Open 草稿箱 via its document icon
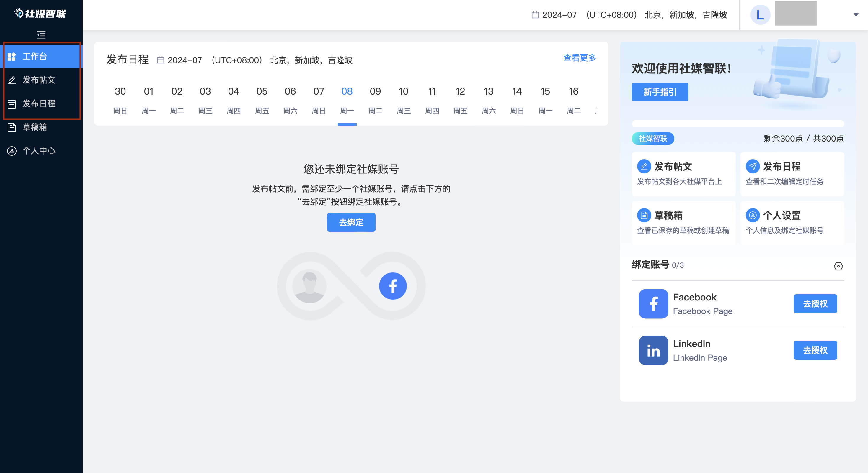868x473 pixels. tap(12, 127)
